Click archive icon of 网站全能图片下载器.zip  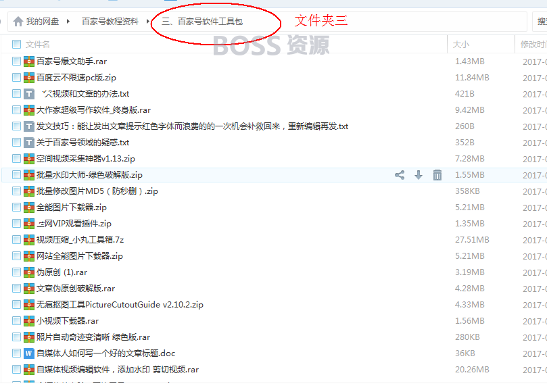pos(29,256)
